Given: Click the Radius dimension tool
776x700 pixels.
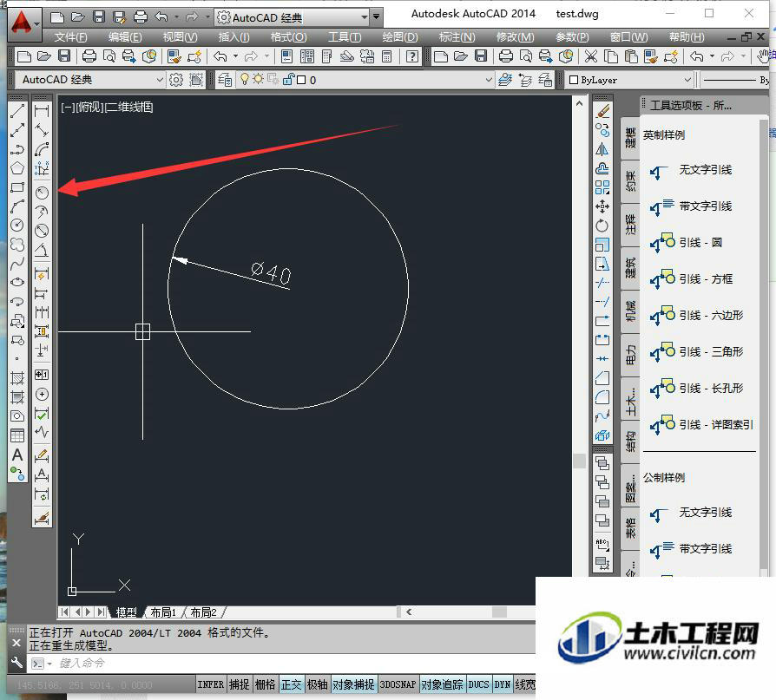Looking at the screenshot, I should point(42,193).
